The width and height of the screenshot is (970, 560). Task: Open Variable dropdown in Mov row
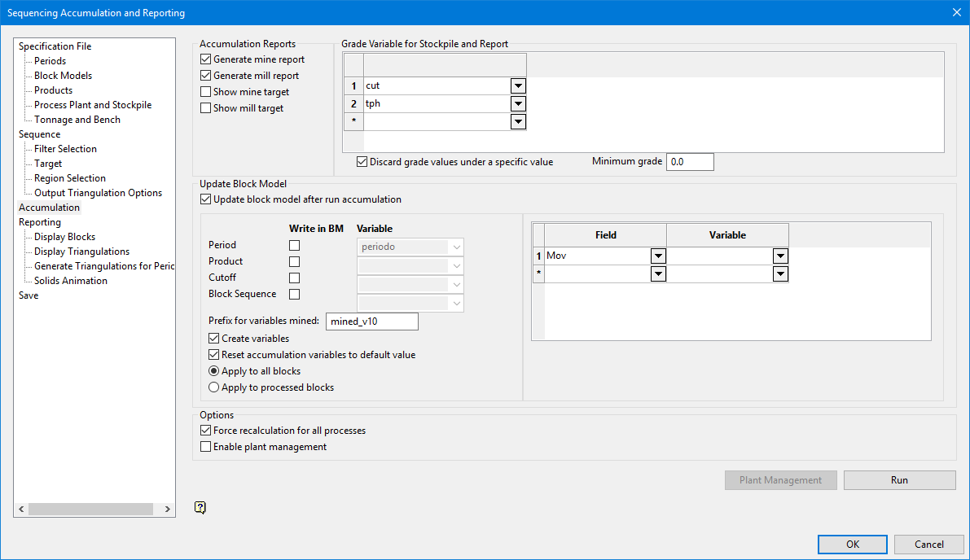pos(779,256)
